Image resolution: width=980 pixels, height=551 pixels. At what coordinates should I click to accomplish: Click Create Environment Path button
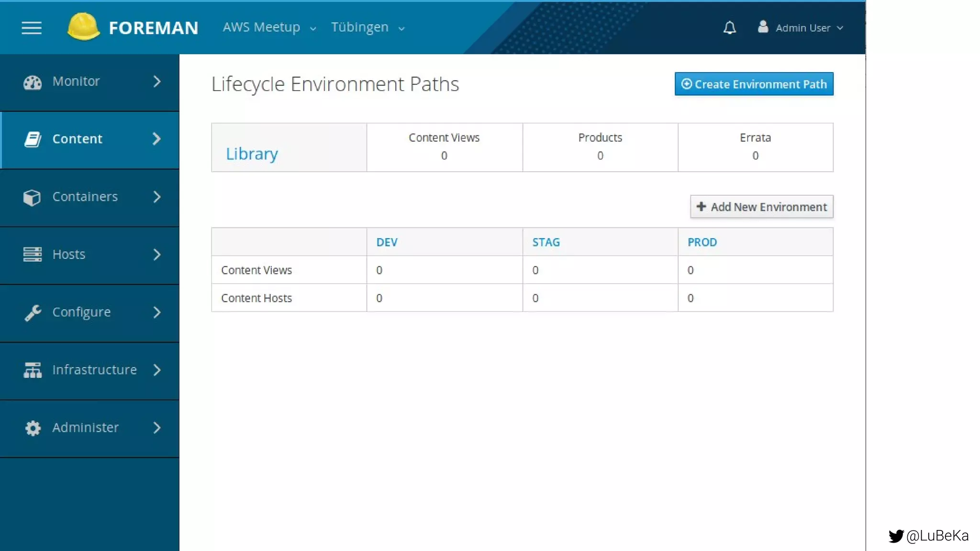click(x=754, y=84)
